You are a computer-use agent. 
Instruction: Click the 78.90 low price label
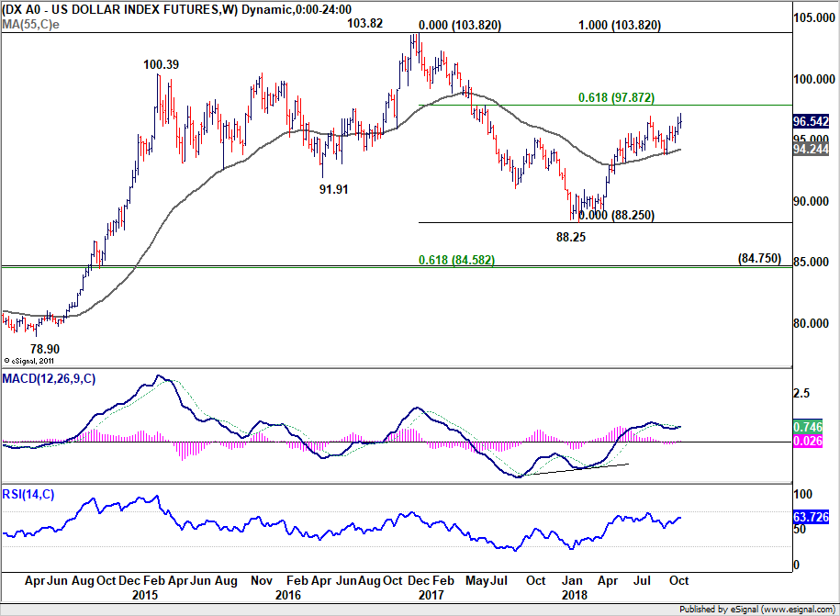(44, 349)
